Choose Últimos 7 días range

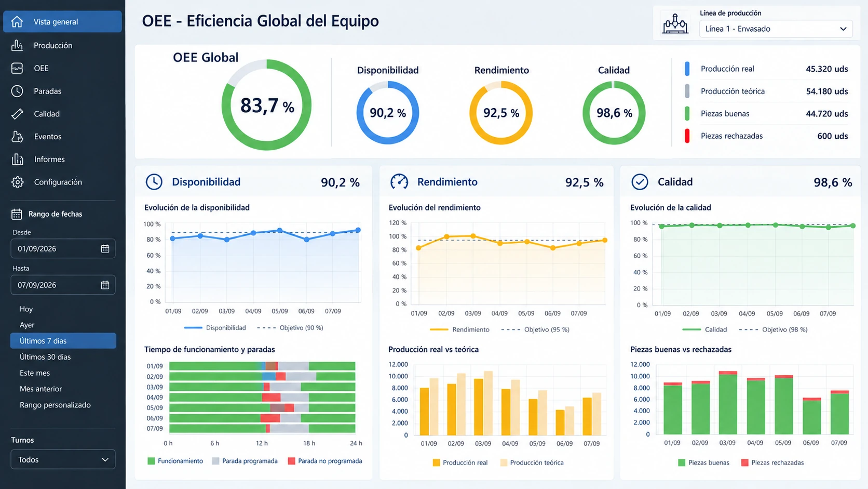(63, 341)
